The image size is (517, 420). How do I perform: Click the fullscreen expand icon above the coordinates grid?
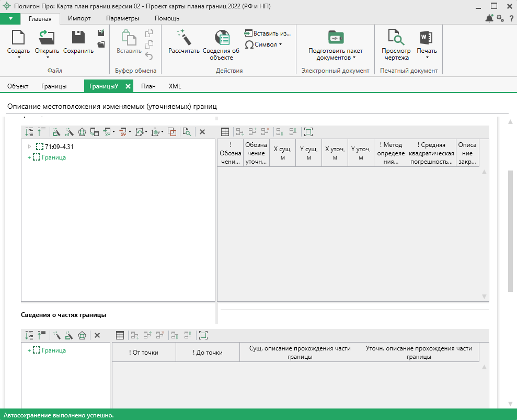click(x=308, y=132)
